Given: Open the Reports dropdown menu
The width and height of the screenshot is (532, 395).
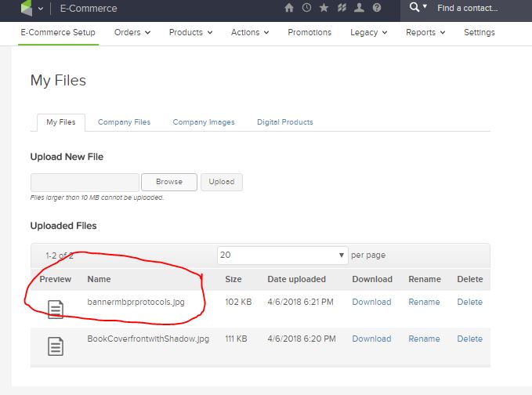Looking at the screenshot, I should click(x=425, y=32).
